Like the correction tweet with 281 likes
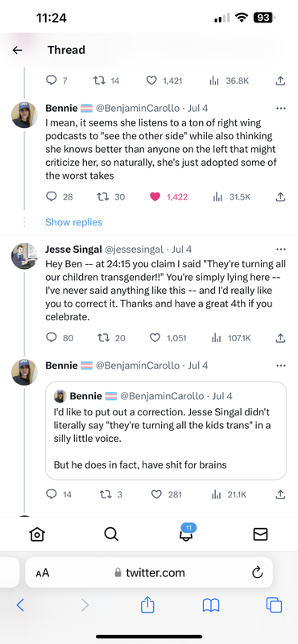This screenshot has width=298, height=644. tap(156, 494)
